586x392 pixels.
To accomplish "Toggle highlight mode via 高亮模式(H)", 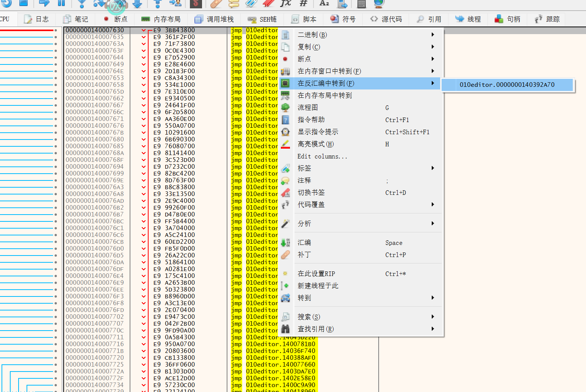I will coord(315,144).
